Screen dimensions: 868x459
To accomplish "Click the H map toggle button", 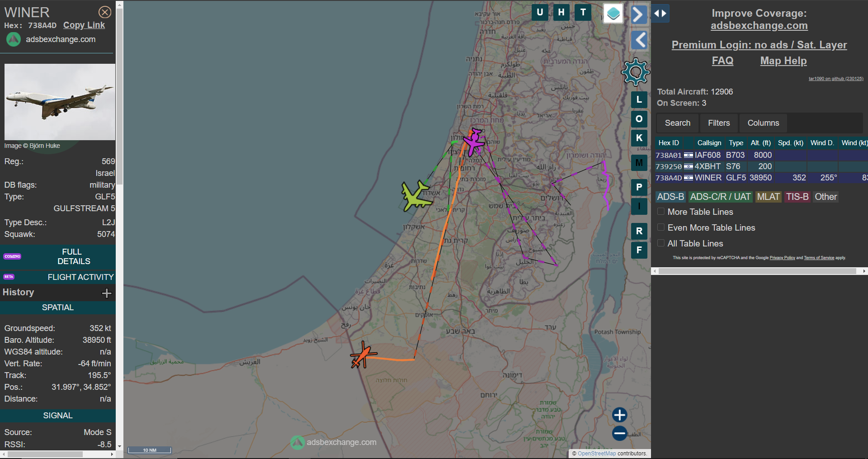I will (561, 12).
